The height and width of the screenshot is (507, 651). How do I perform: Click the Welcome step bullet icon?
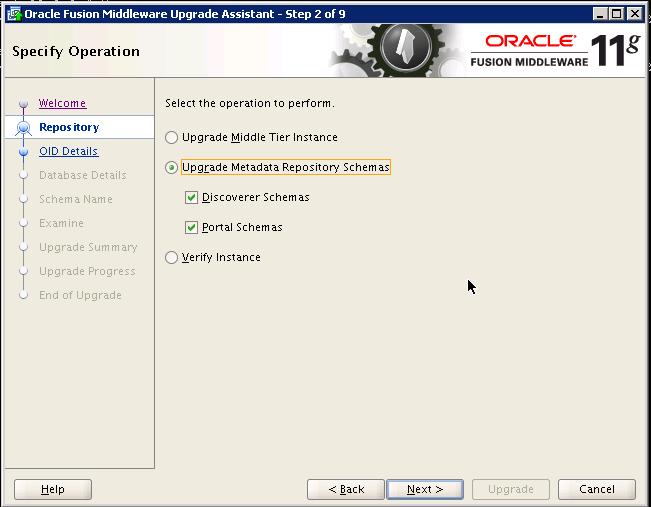(x=24, y=103)
